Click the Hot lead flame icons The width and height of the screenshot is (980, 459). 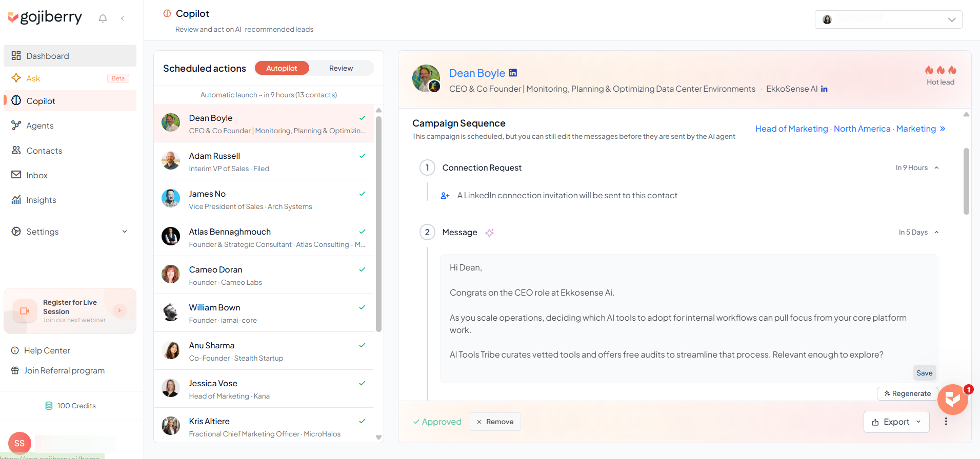[941, 70]
